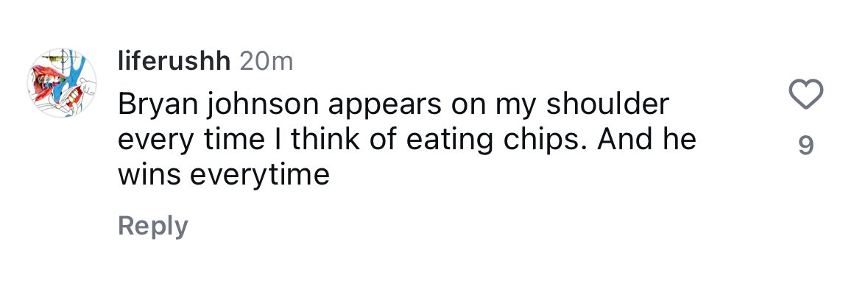View the 9 likes count

[807, 146]
